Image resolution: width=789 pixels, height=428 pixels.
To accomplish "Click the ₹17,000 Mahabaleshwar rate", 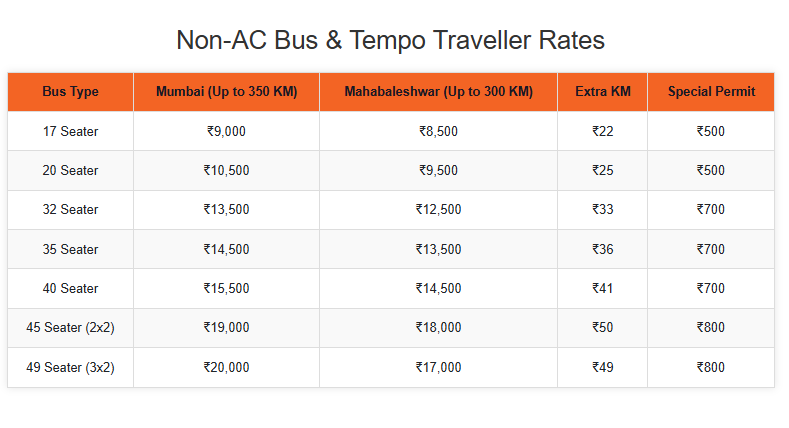I will point(438,367).
